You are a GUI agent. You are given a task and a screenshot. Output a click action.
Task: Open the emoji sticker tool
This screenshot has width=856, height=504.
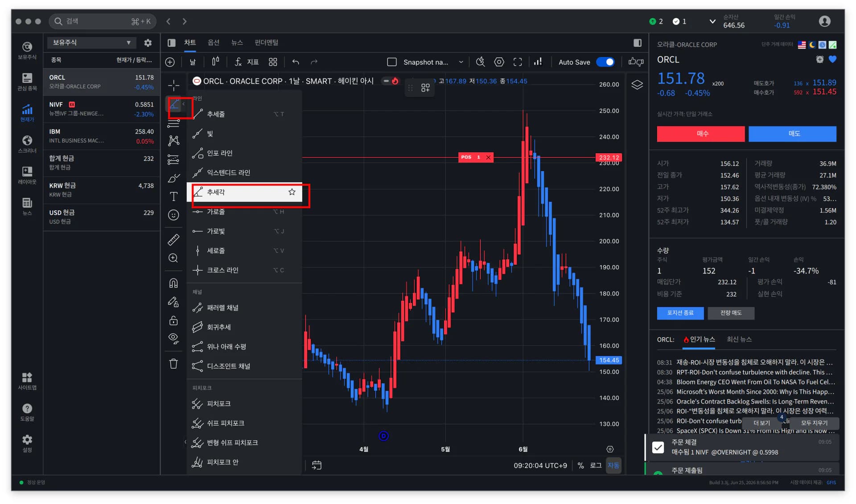point(173,215)
